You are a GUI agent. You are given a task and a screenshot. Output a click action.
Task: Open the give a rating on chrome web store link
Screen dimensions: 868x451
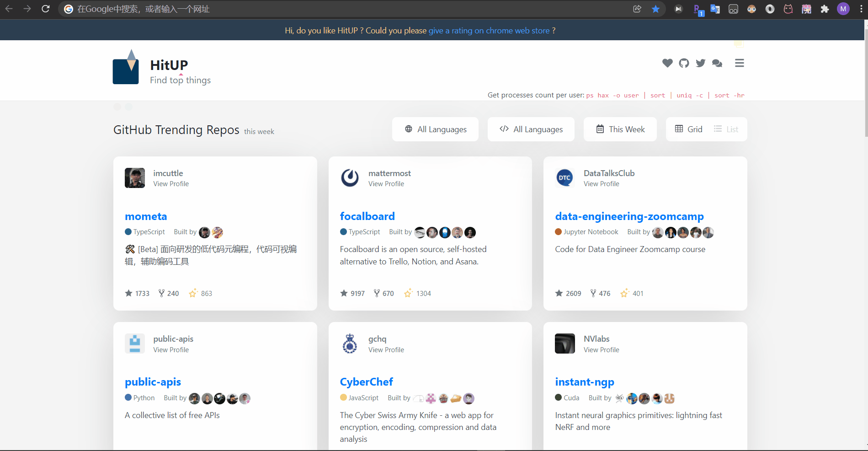[x=489, y=31]
